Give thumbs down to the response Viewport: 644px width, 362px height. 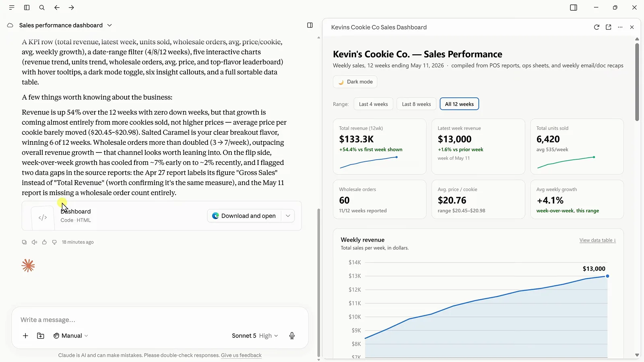54,242
